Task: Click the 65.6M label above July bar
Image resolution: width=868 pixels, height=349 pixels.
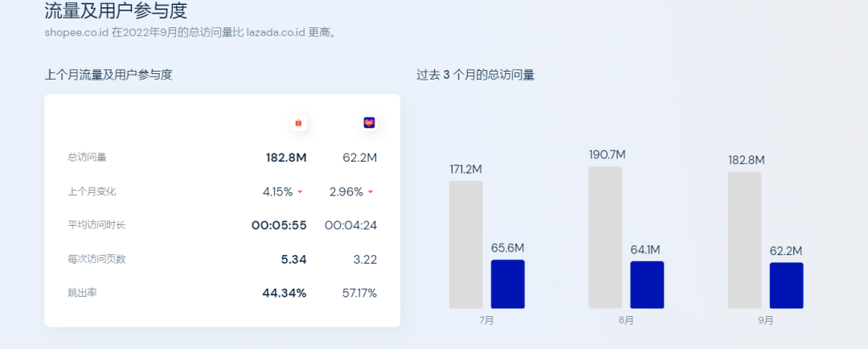Action: click(x=508, y=248)
